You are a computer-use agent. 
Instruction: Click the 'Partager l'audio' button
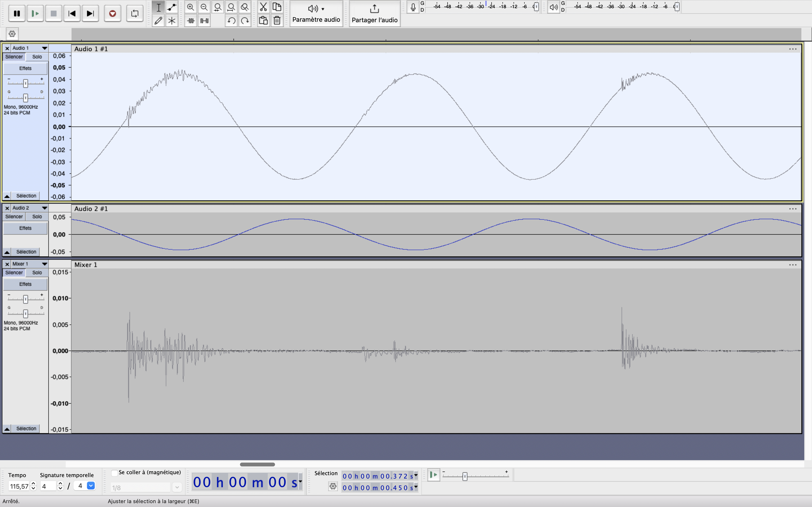click(374, 14)
